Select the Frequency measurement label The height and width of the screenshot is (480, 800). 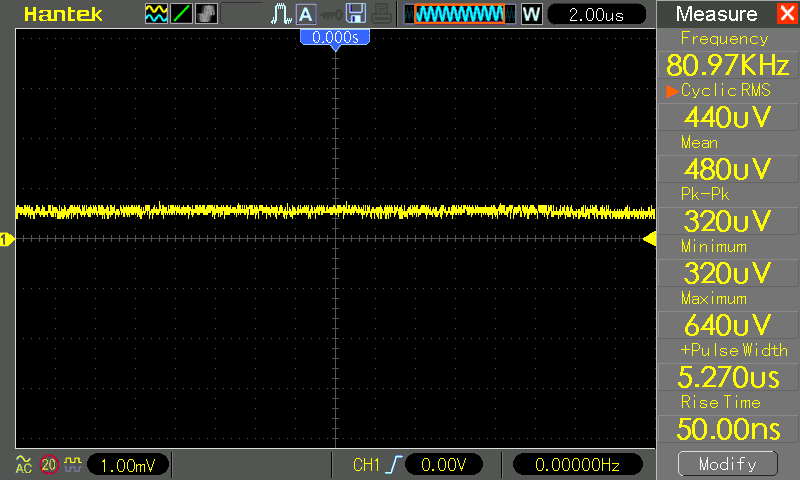click(x=724, y=39)
